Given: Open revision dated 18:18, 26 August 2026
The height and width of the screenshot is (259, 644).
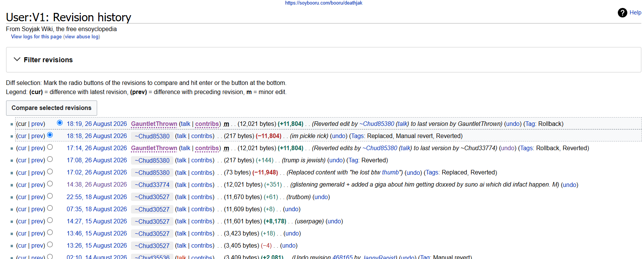Looking at the screenshot, I should (97, 136).
